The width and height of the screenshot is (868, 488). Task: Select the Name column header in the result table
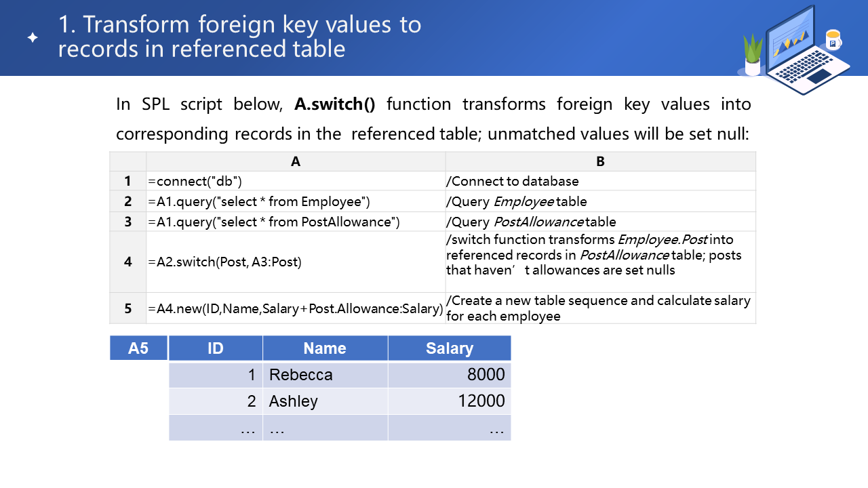[325, 348]
